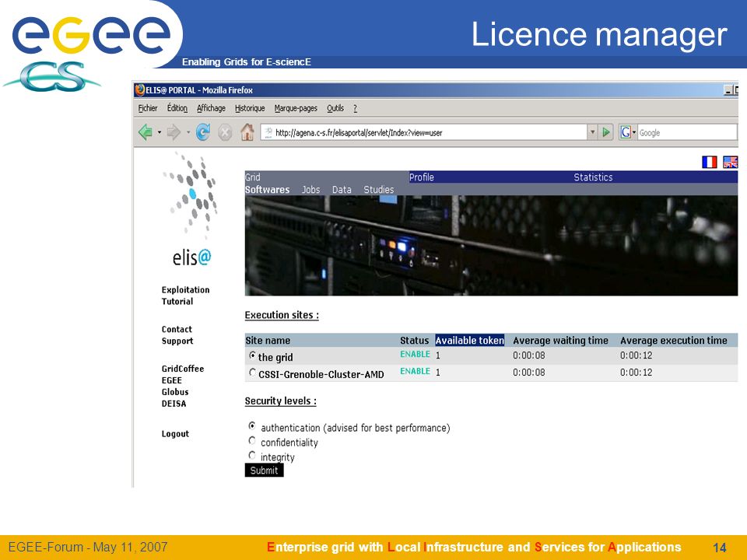Click the server rack banner image
This screenshot has width=747, height=560.
point(491,246)
